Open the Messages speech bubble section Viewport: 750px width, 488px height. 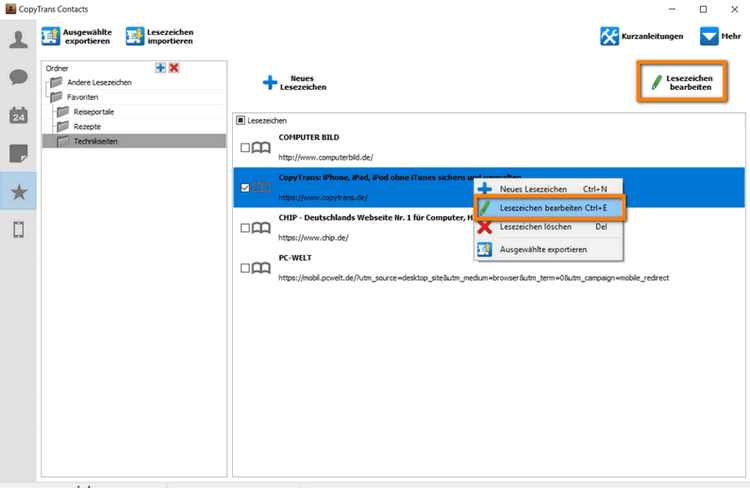point(19,77)
